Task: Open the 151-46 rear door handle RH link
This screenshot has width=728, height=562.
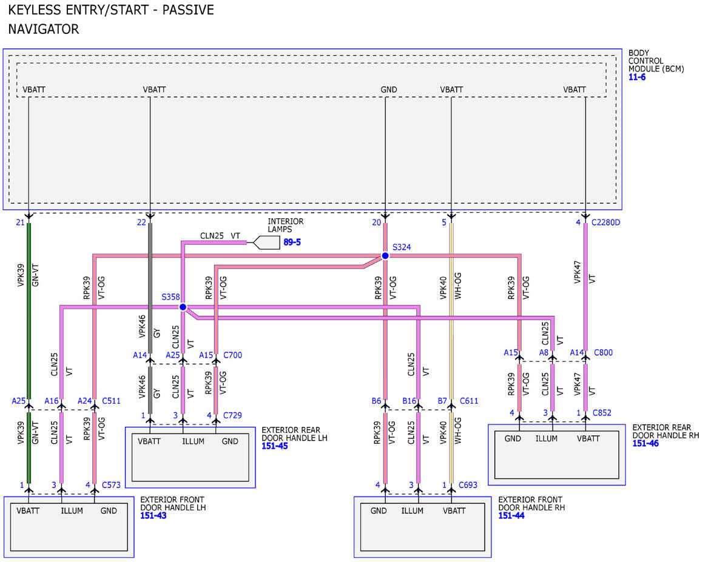Action: click(x=645, y=443)
